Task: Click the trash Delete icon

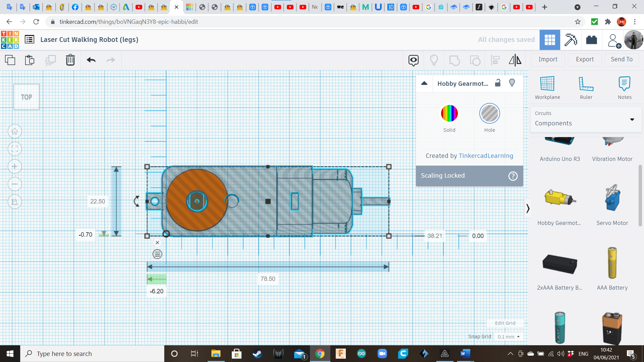Action: pyautogui.click(x=70, y=60)
